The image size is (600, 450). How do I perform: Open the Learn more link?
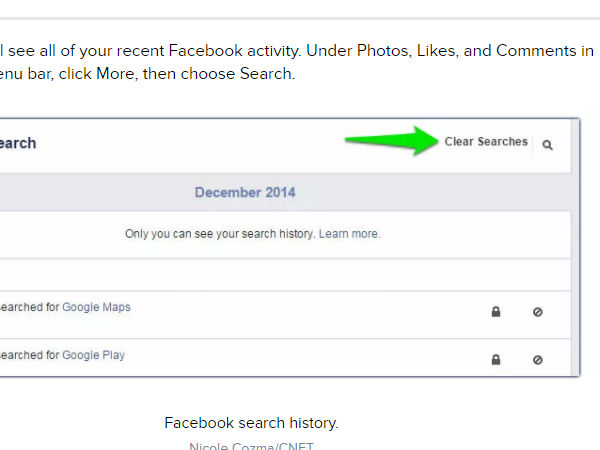[350, 234]
